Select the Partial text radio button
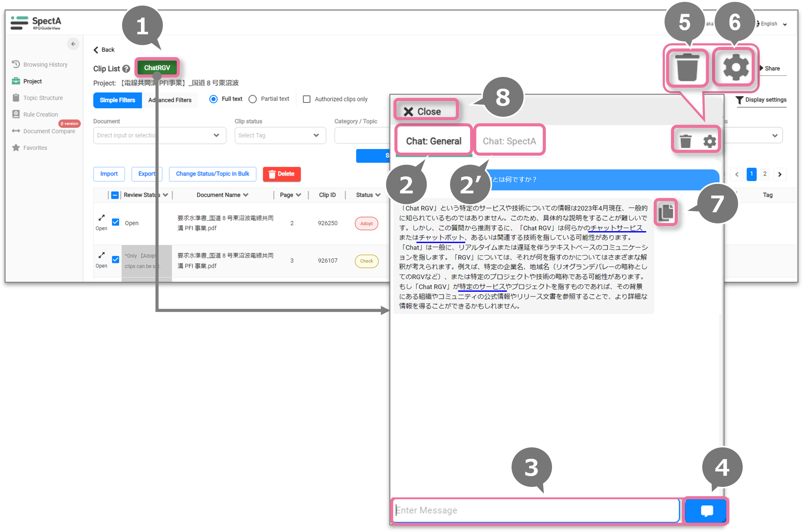803x532 pixels. 253,99
